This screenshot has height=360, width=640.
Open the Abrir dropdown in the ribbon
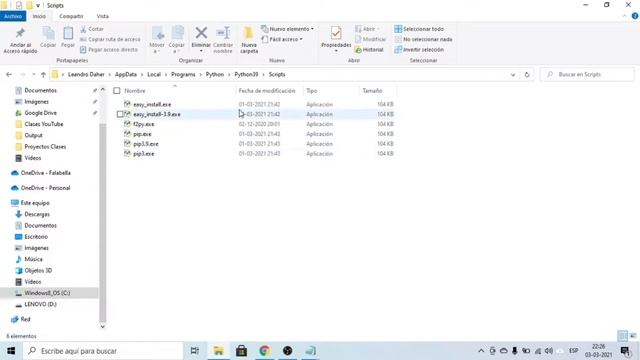point(378,29)
